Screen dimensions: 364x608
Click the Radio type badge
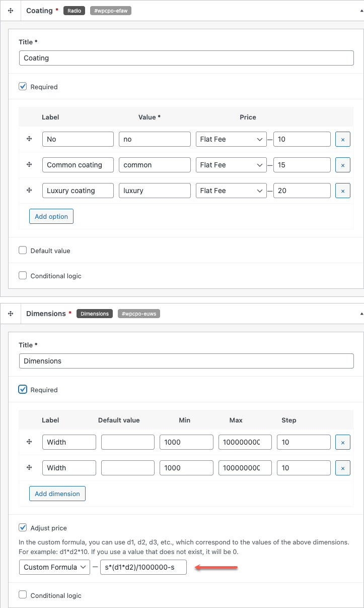pyautogui.click(x=75, y=11)
